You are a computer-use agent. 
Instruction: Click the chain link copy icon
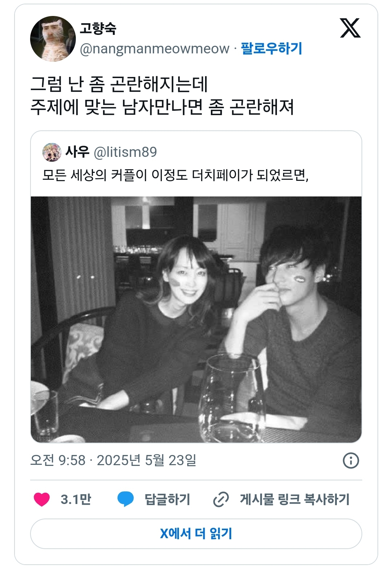pyautogui.click(x=221, y=499)
